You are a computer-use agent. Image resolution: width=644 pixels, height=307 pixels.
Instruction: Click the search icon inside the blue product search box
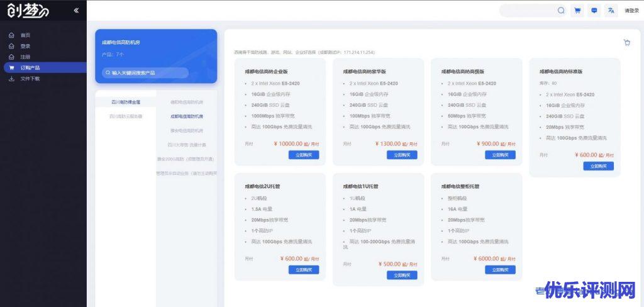point(108,73)
